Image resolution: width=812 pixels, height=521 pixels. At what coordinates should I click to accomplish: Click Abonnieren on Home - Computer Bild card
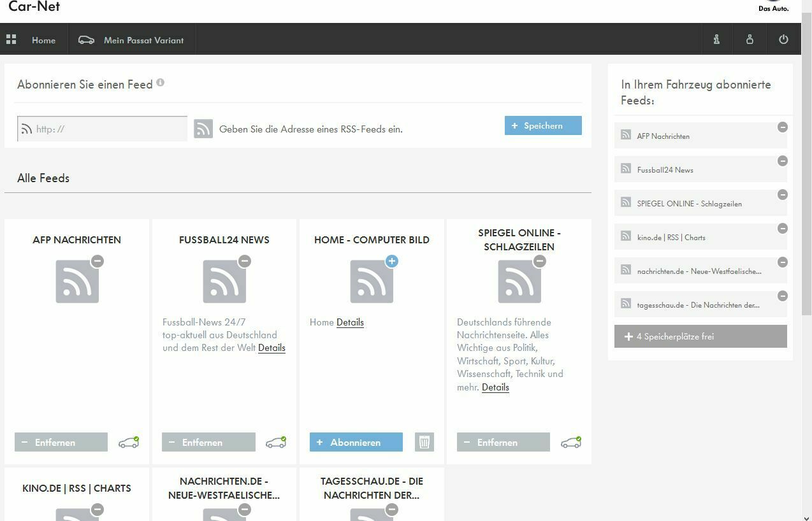click(x=356, y=442)
